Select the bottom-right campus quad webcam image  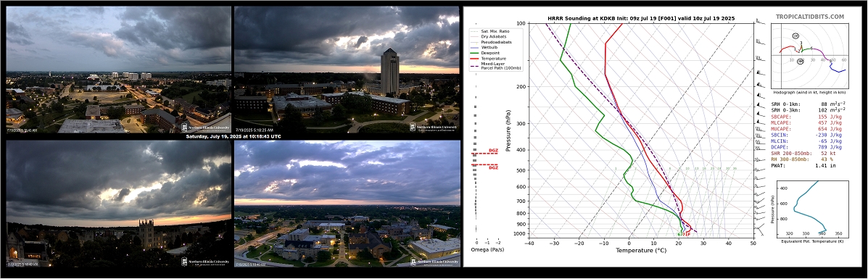click(x=347, y=204)
